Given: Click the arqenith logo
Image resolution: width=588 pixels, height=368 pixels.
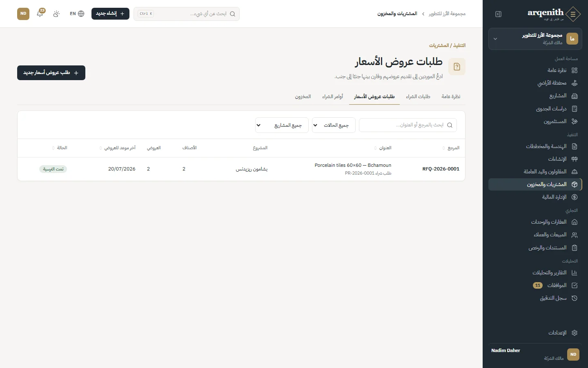Looking at the screenshot, I should (554, 14).
